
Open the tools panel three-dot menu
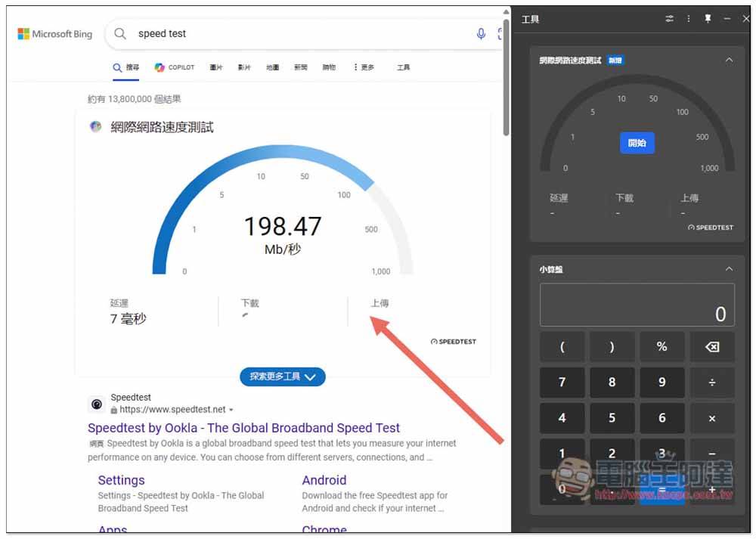[x=688, y=19]
